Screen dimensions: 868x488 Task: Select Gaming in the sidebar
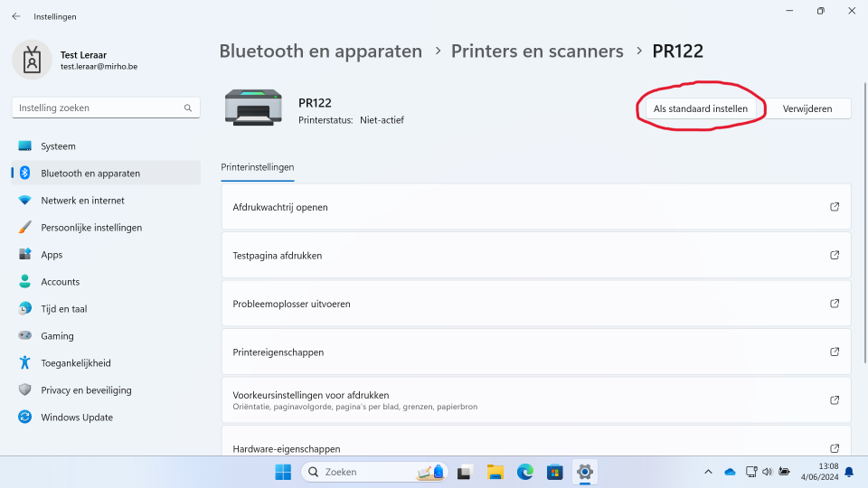[x=57, y=336]
